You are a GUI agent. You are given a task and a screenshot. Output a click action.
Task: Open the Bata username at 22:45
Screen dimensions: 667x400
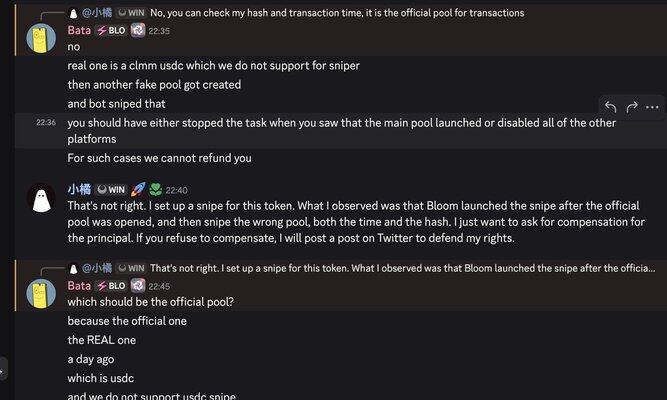tap(79, 285)
